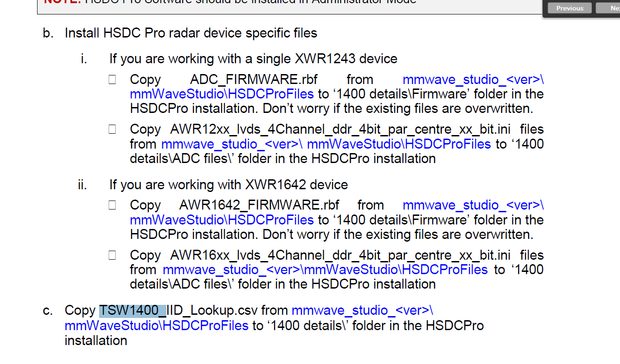The image size is (620, 364).
Task: Click the list marker c.
Action: point(47,311)
